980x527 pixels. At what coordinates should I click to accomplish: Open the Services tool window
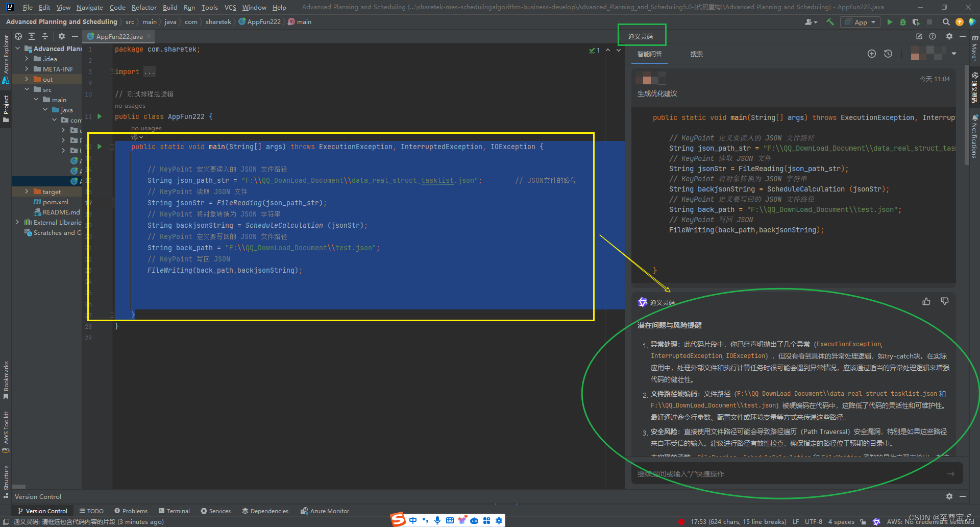[x=215, y=511]
